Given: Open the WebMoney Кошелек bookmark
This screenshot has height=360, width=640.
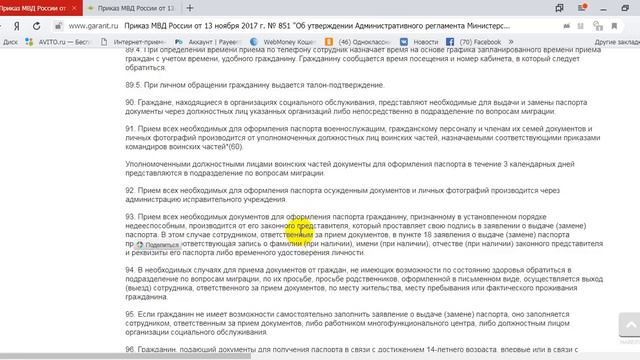Looking at the screenshot, I should point(282,42).
